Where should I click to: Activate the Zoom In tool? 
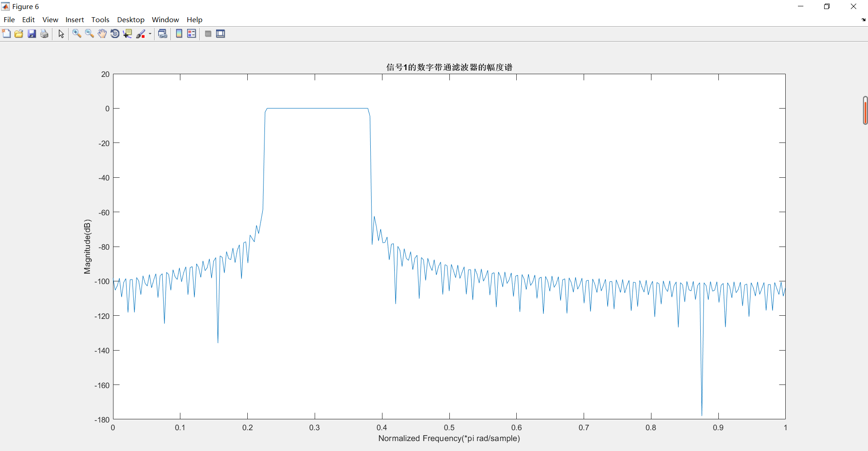77,34
